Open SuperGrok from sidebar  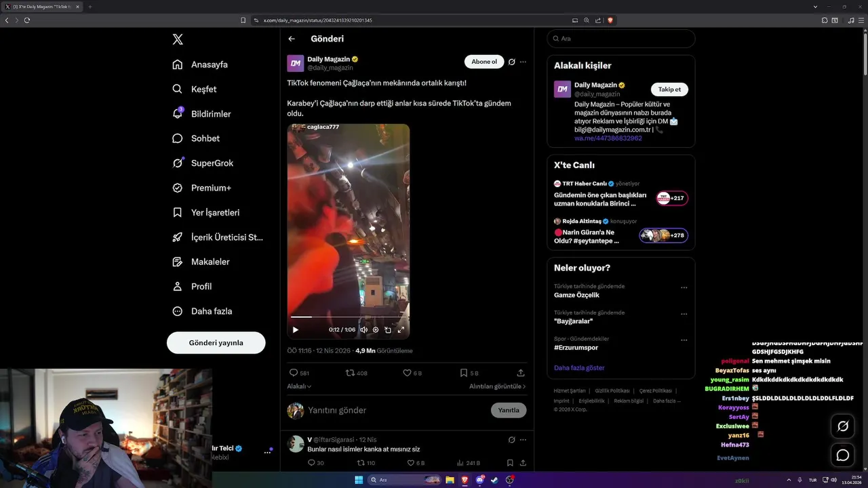coord(203,163)
